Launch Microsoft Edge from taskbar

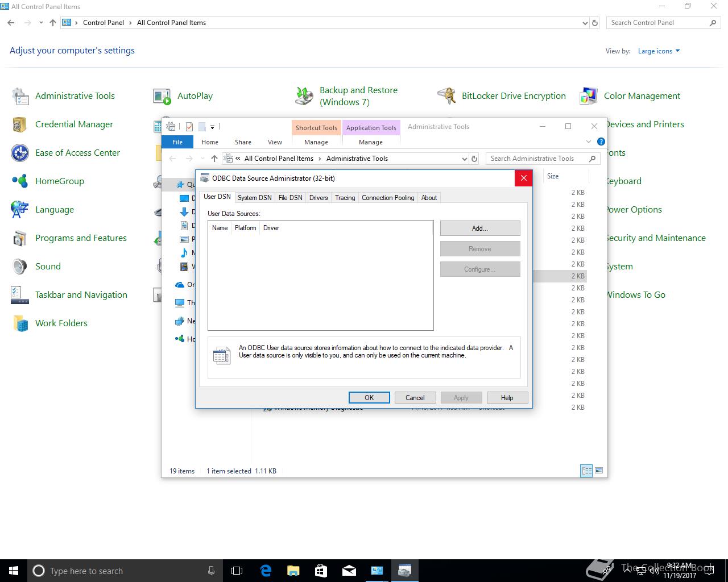[x=265, y=571]
